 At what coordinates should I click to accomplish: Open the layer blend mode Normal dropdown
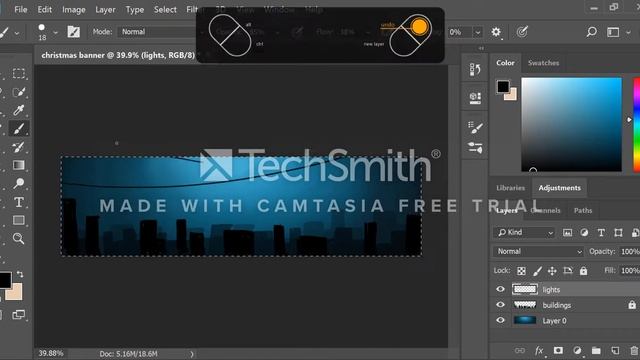click(538, 251)
